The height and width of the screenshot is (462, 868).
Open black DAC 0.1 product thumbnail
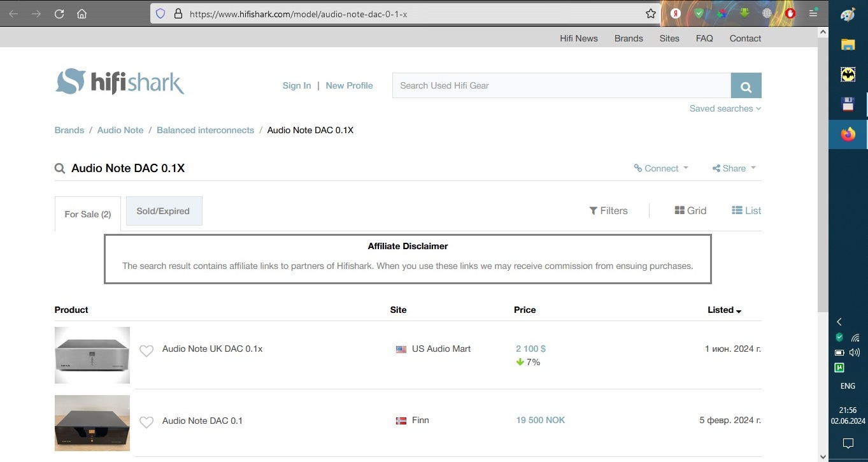[92, 423]
